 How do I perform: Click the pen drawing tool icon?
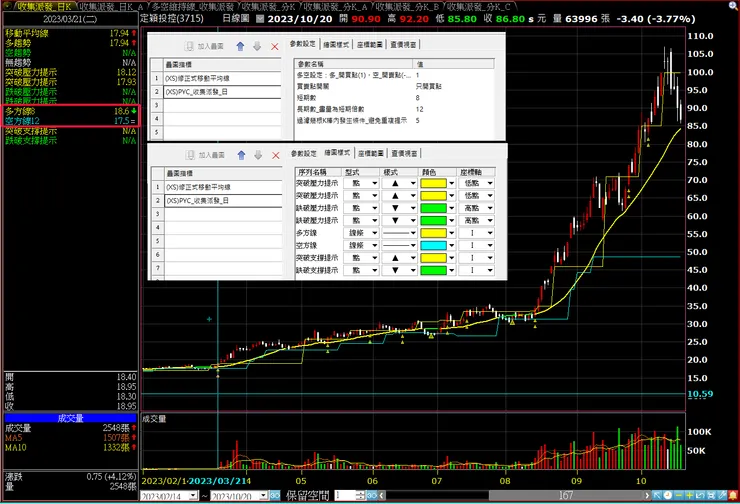722,496
